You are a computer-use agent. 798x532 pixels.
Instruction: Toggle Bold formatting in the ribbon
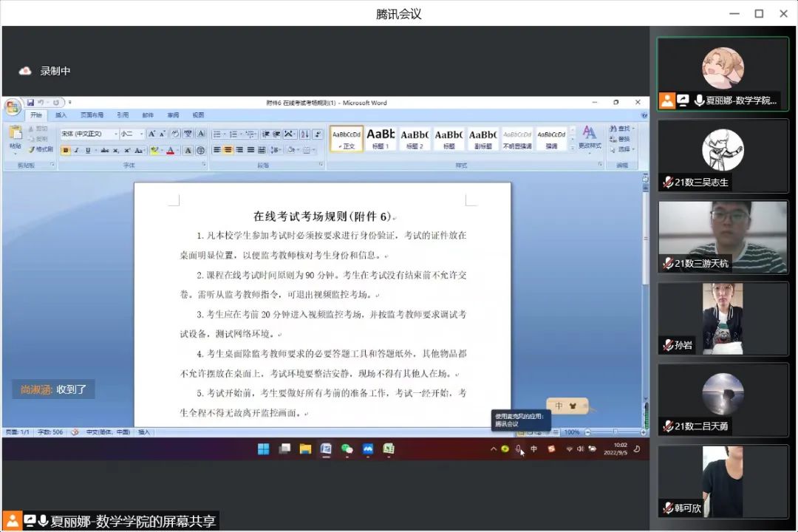point(66,150)
